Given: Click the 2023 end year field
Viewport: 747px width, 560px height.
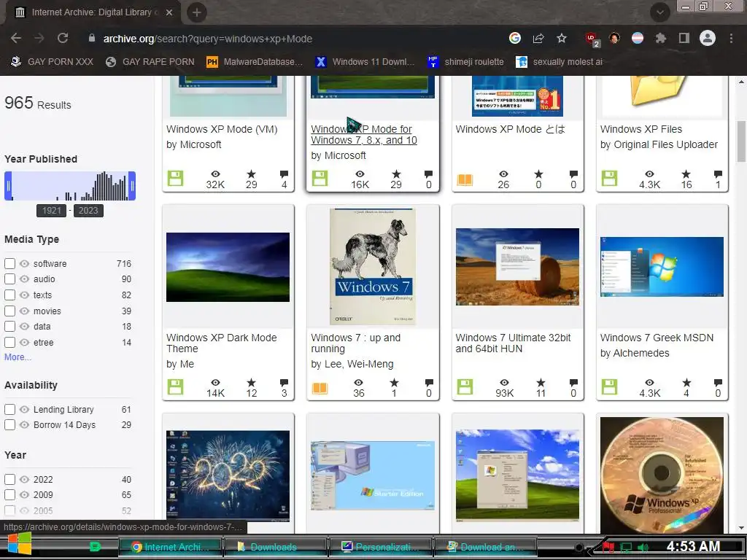Looking at the screenshot, I should pyautogui.click(x=88, y=211).
